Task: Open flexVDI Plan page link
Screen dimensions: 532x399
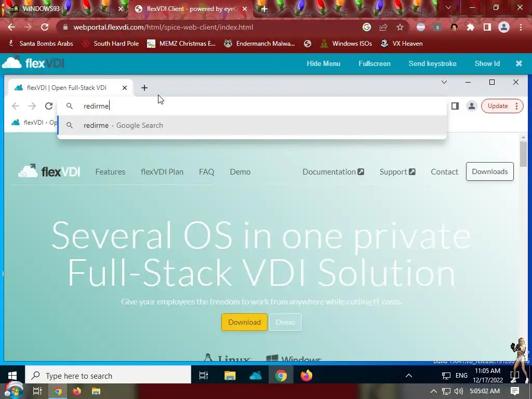Action: (x=162, y=171)
